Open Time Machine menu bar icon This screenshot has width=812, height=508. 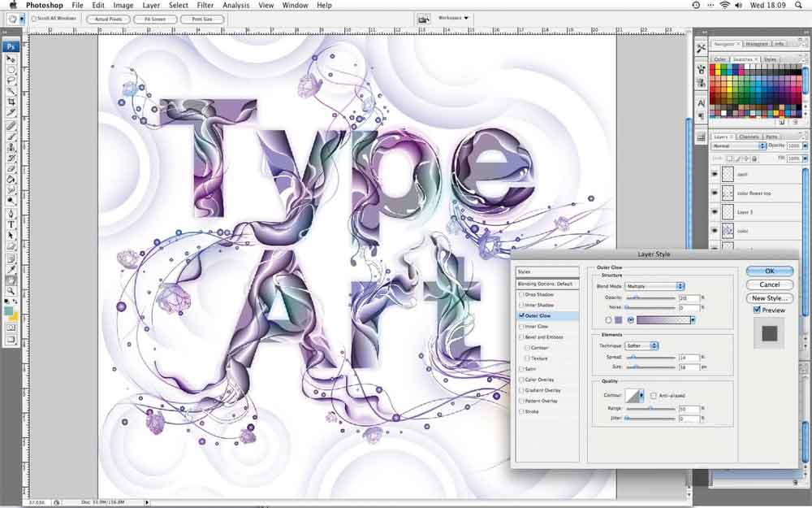(x=696, y=5)
